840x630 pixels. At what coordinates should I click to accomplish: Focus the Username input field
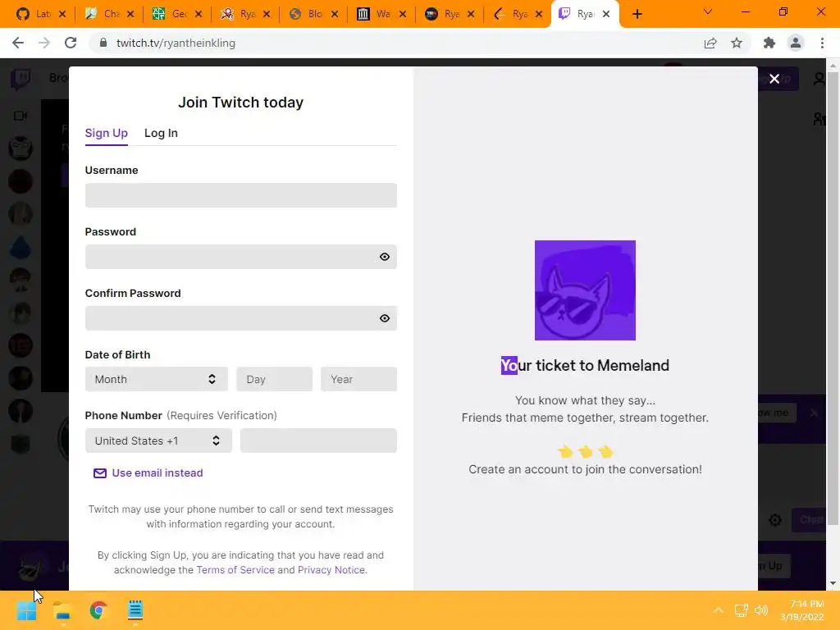(x=241, y=195)
